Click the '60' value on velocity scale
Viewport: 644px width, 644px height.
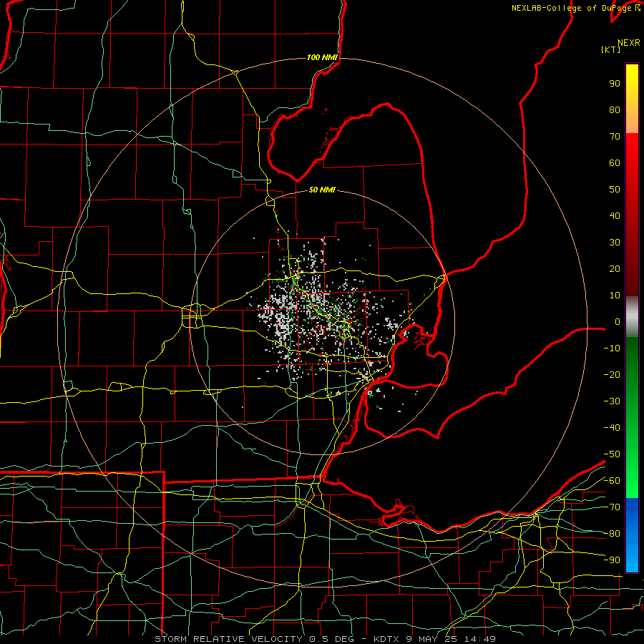click(615, 162)
